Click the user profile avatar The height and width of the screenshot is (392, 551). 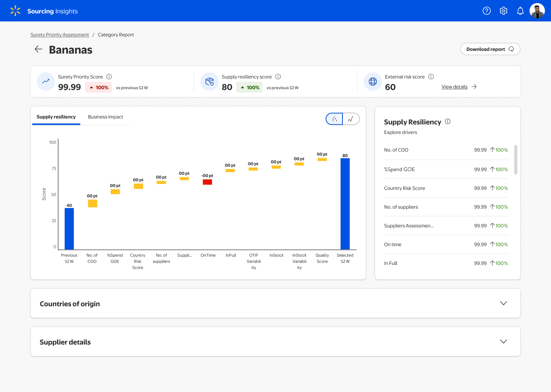tap(537, 11)
